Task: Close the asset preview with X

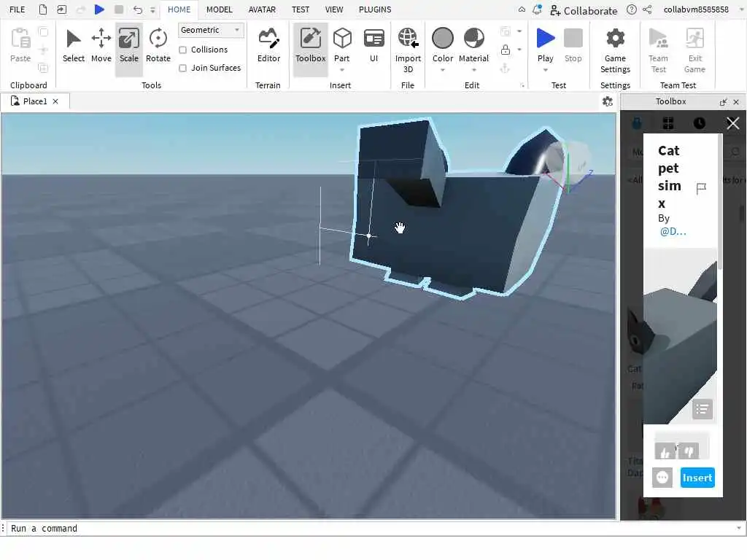Action: click(732, 123)
